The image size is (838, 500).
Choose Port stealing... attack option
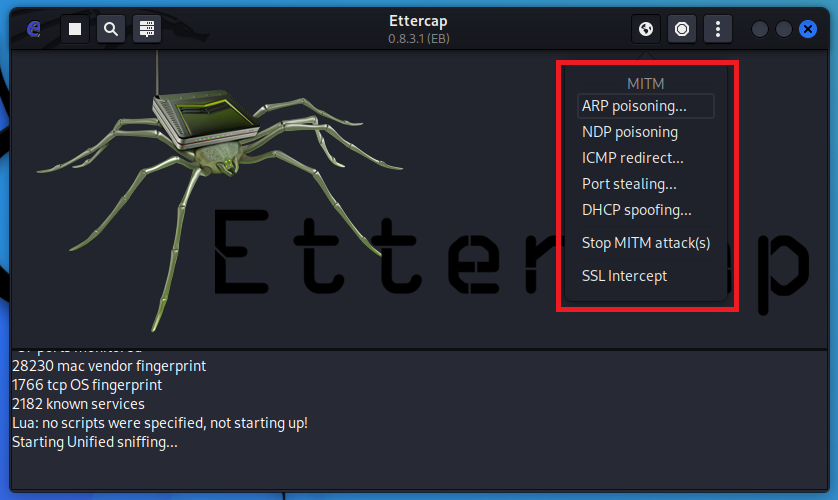646,184
